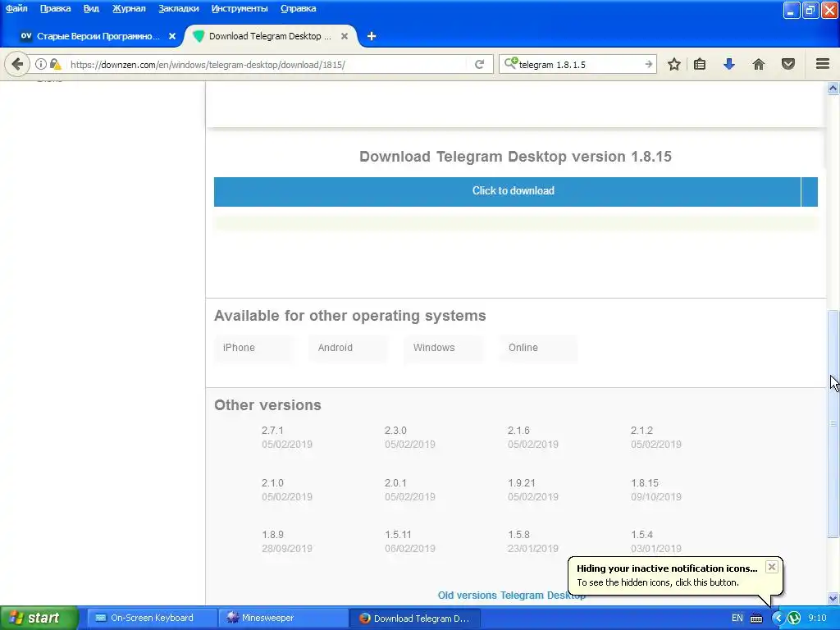Screen dimensions: 840x630
Task: Choose the Android platform
Action: [x=348, y=348]
